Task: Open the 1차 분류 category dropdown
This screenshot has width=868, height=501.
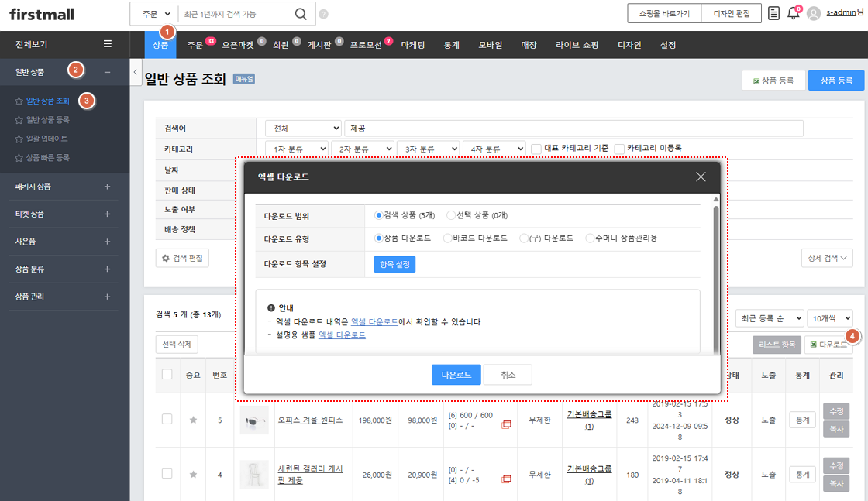Action: click(296, 148)
